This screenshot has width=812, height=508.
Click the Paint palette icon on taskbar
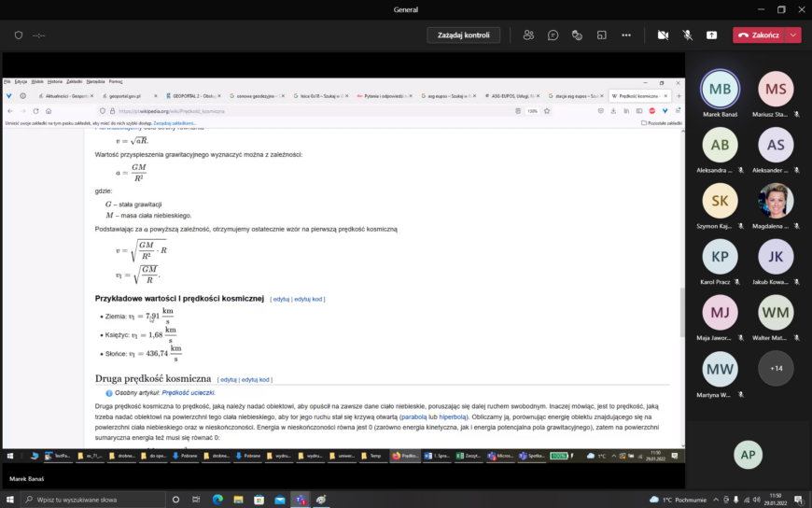321,500
